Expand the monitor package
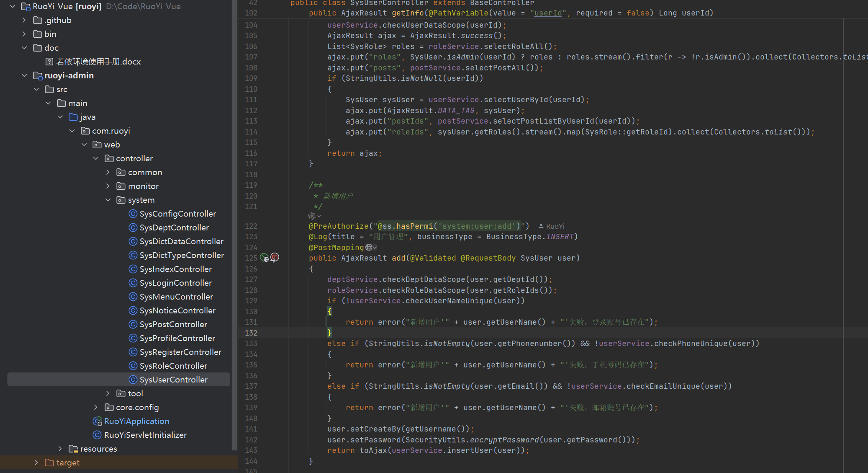Image resolution: width=868 pixels, height=473 pixels. pyautogui.click(x=108, y=186)
